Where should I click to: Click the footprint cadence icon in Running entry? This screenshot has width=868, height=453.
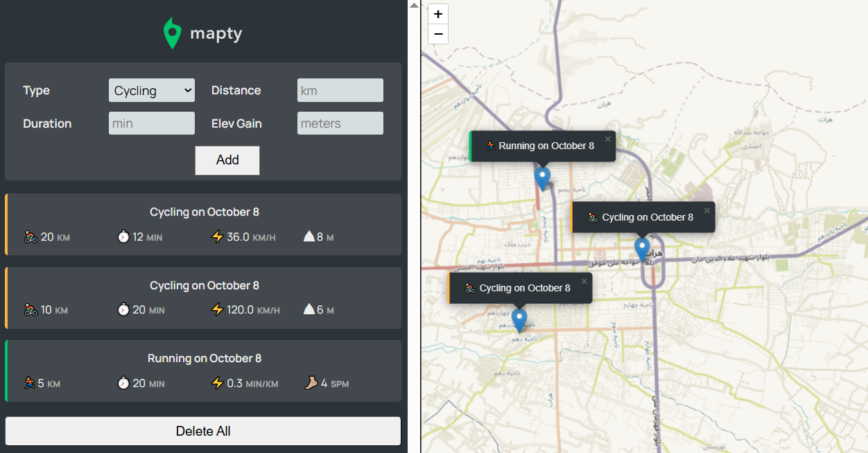click(x=311, y=383)
